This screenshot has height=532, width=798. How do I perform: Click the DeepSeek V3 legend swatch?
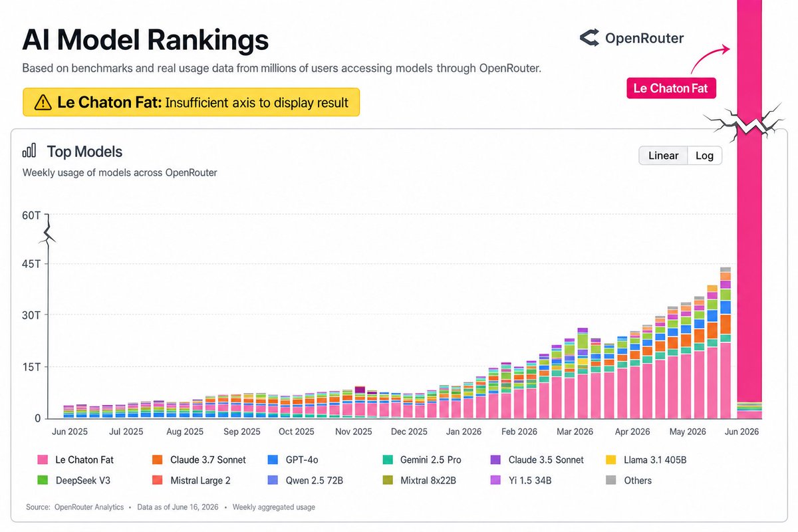pos(43,480)
